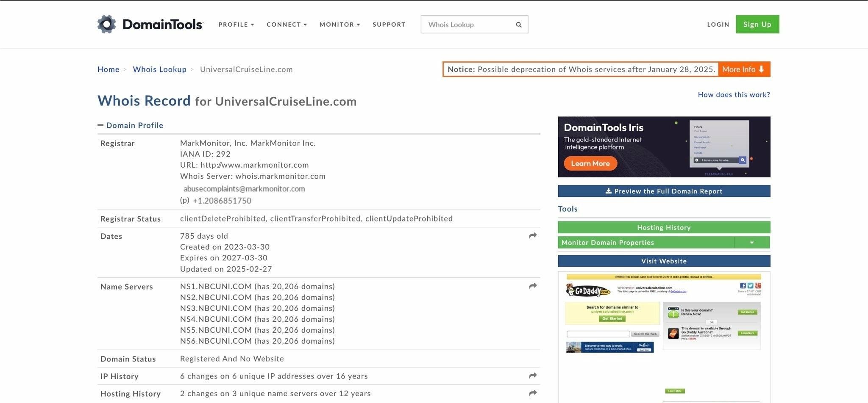Expand Monitor Domain Properties dropdown arrow
868x403 pixels.
point(751,243)
